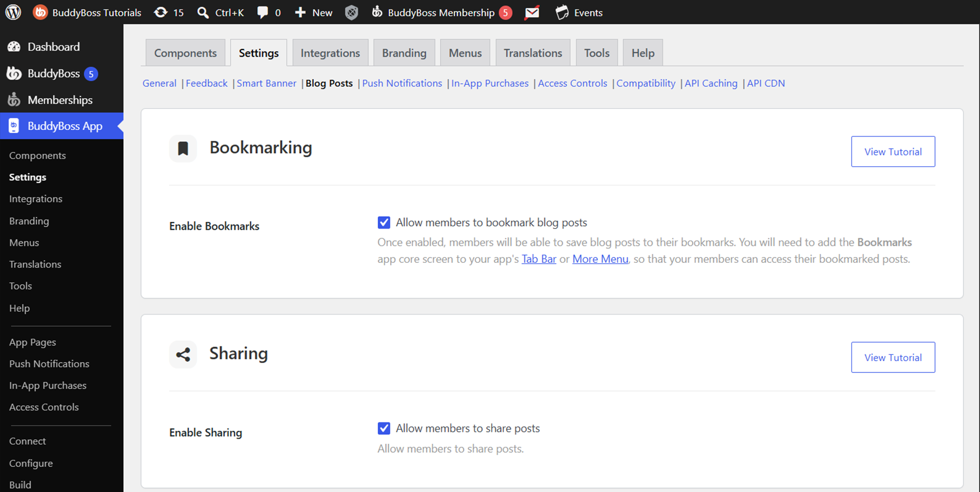Go to General settings sub-link

click(x=159, y=83)
